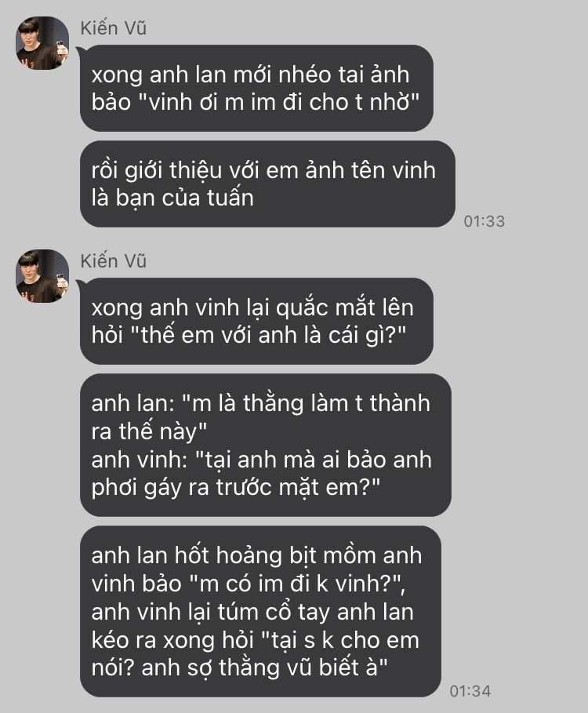Click the line starting "anh vinh: tại anh mà"

[x=261, y=460]
